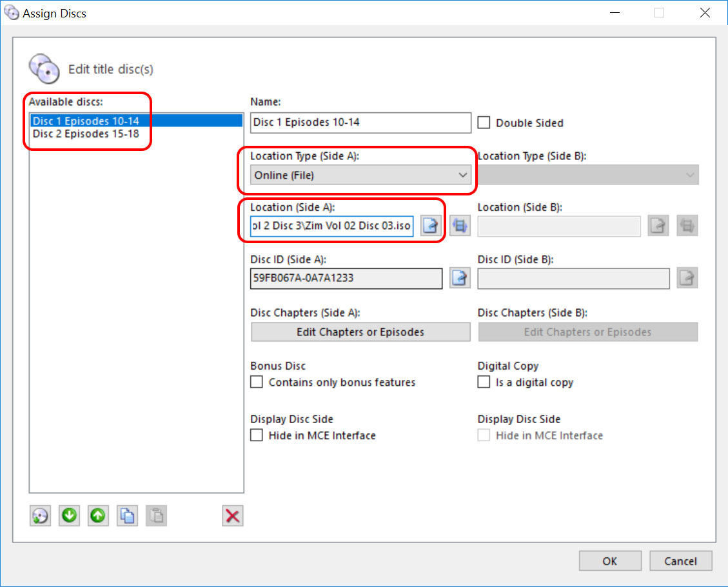Browse for Location (Side B) file

pos(658,226)
